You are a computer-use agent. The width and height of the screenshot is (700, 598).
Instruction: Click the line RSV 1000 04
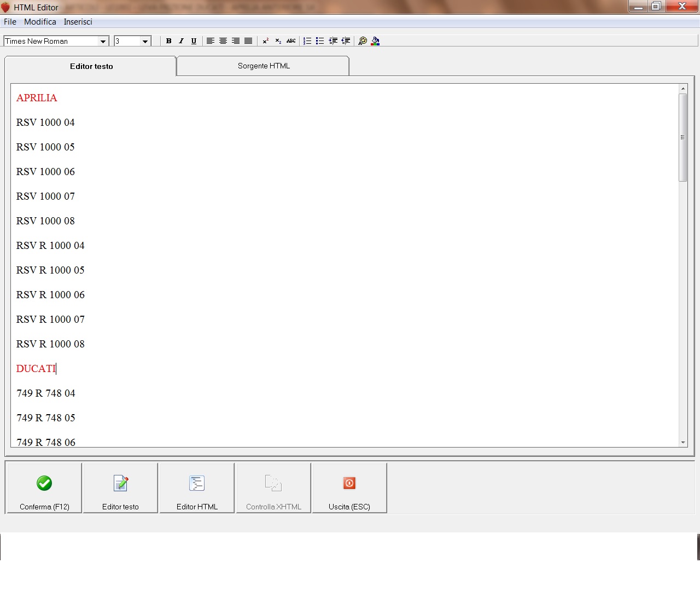[x=45, y=123]
